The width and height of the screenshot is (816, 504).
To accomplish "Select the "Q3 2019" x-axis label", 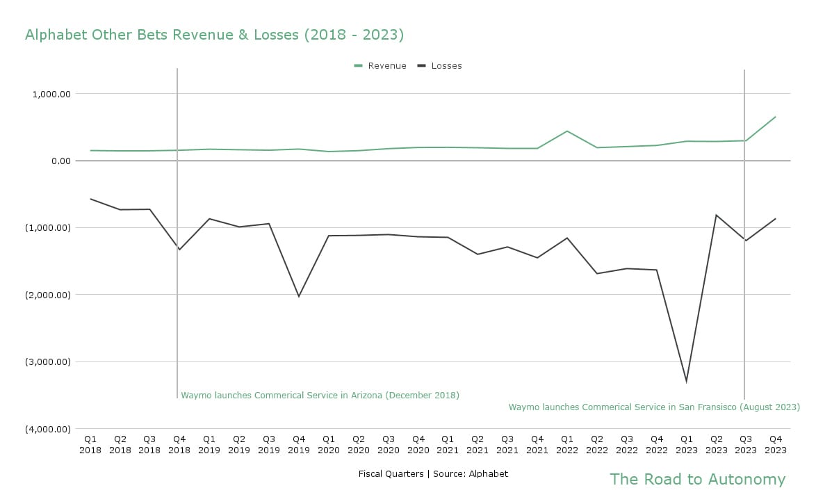I will coord(269,445).
